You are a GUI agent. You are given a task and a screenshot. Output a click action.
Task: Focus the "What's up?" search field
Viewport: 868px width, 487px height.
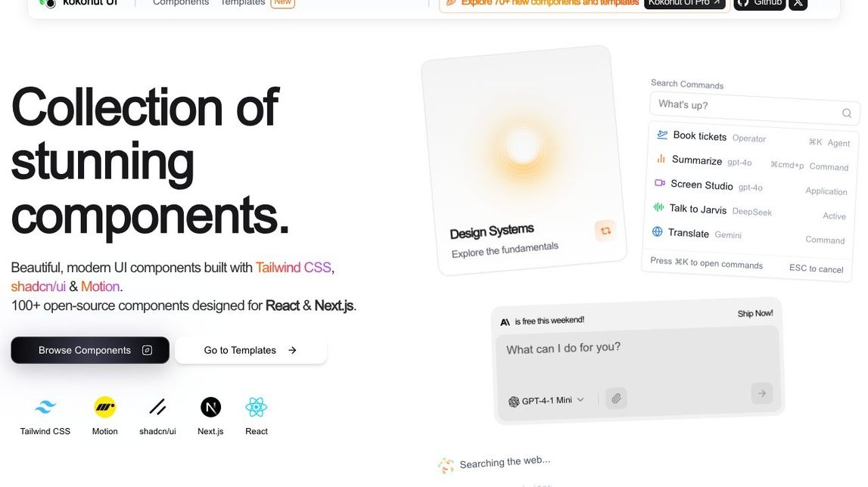pos(742,107)
